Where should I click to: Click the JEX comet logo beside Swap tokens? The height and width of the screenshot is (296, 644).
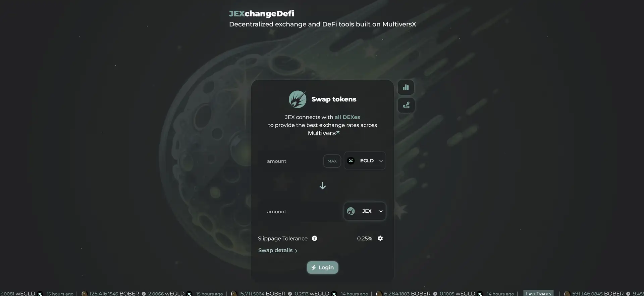(298, 99)
